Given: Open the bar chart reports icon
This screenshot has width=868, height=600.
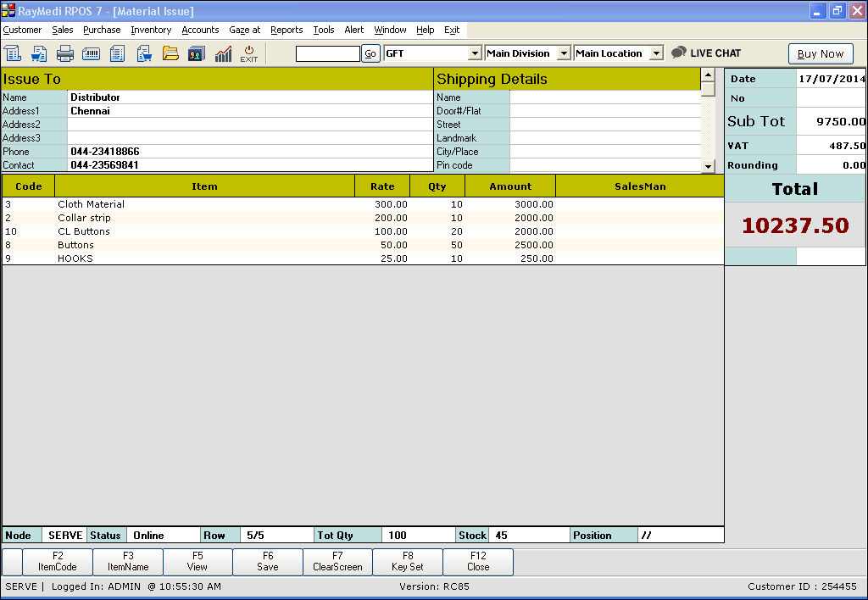Looking at the screenshot, I should pos(223,53).
